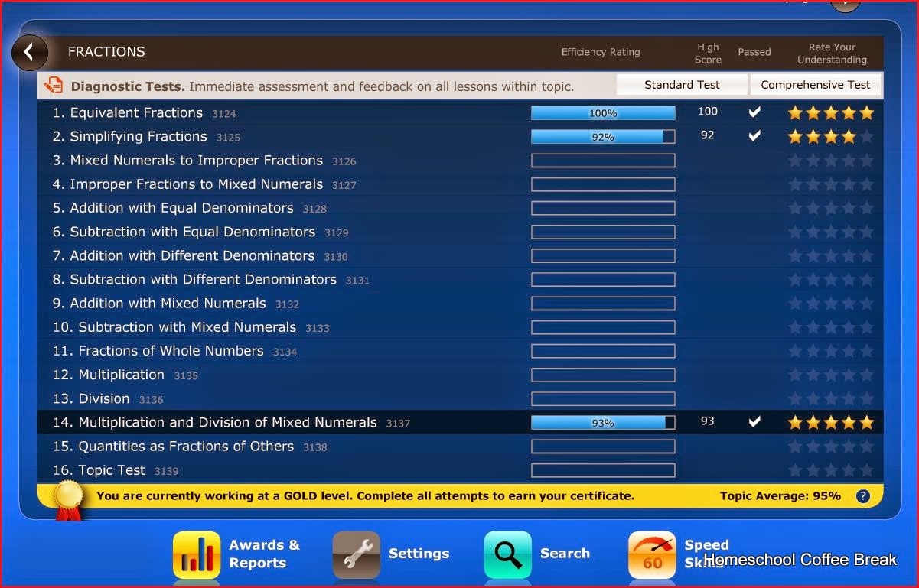The height and width of the screenshot is (588, 919).
Task: Click the Topic Average: 95% text
Action: [x=780, y=495]
